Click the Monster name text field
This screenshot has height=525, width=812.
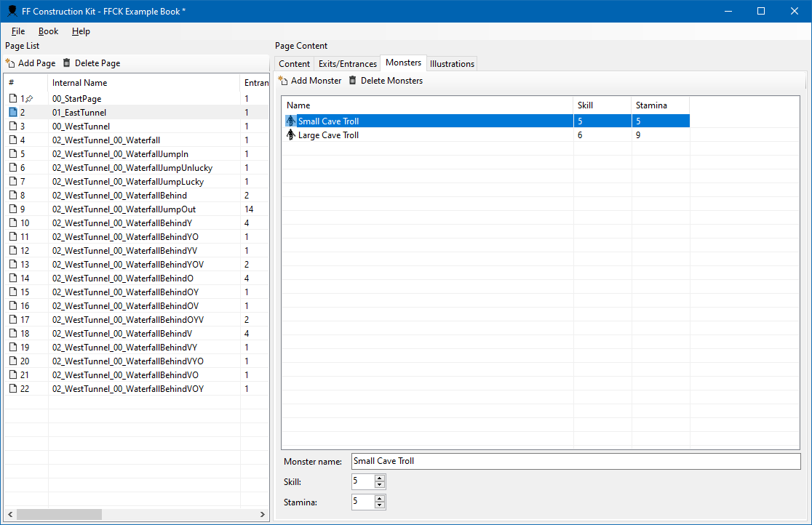pos(575,461)
